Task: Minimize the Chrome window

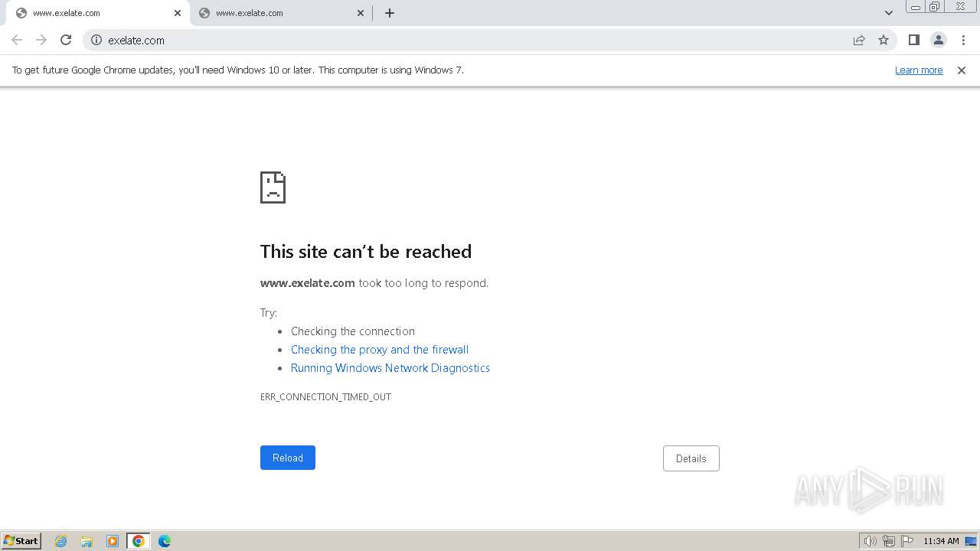Action: tap(916, 7)
